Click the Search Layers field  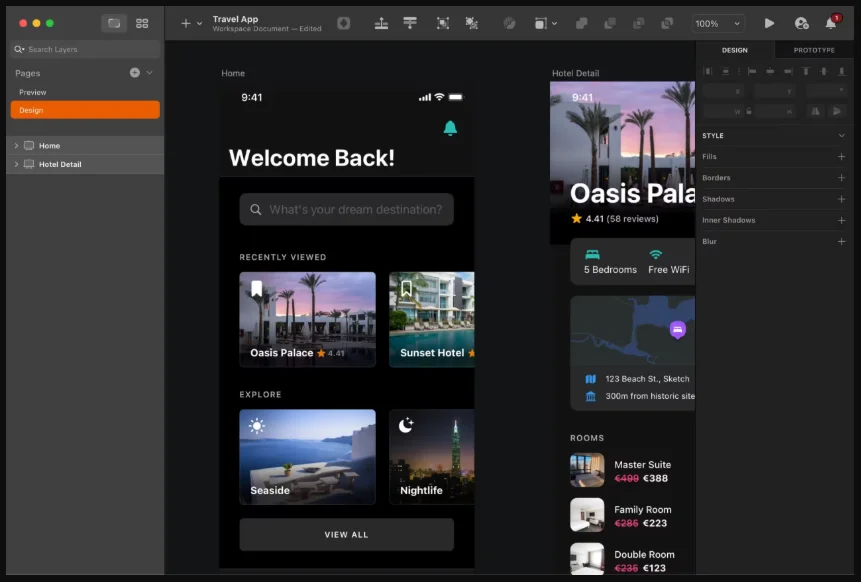[85, 49]
